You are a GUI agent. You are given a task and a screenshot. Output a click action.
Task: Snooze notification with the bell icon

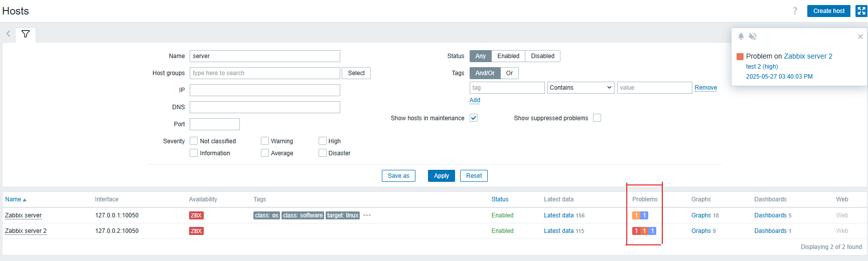(741, 36)
